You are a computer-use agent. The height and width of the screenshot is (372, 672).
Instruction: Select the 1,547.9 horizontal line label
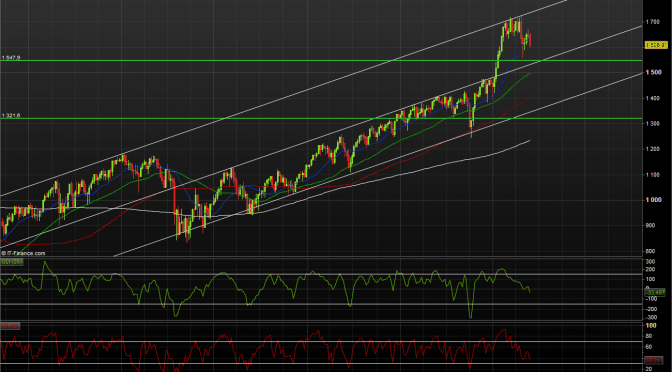(11, 57)
